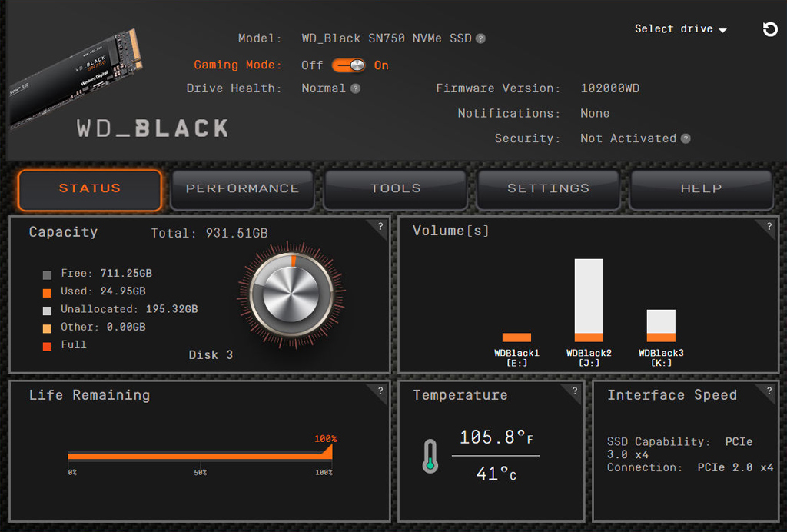
Task: Select the WDBlack2 [J:] volume bar
Action: point(589,300)
